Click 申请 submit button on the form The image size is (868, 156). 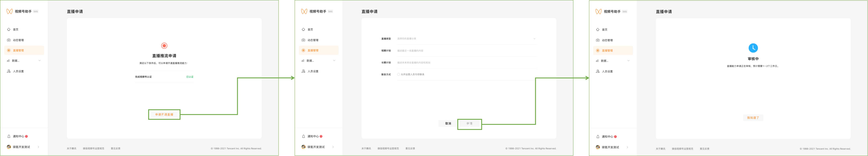click(x=469, y=124)
